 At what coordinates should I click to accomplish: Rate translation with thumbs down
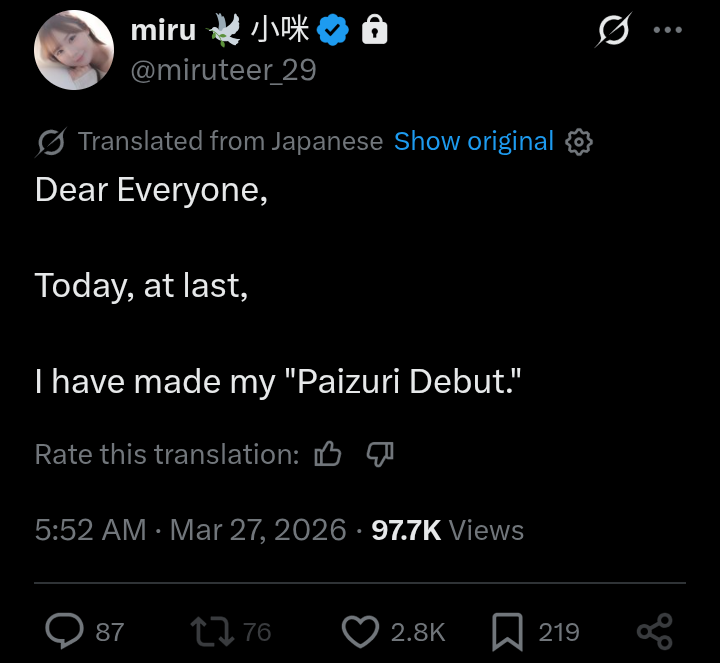(380, 454)
